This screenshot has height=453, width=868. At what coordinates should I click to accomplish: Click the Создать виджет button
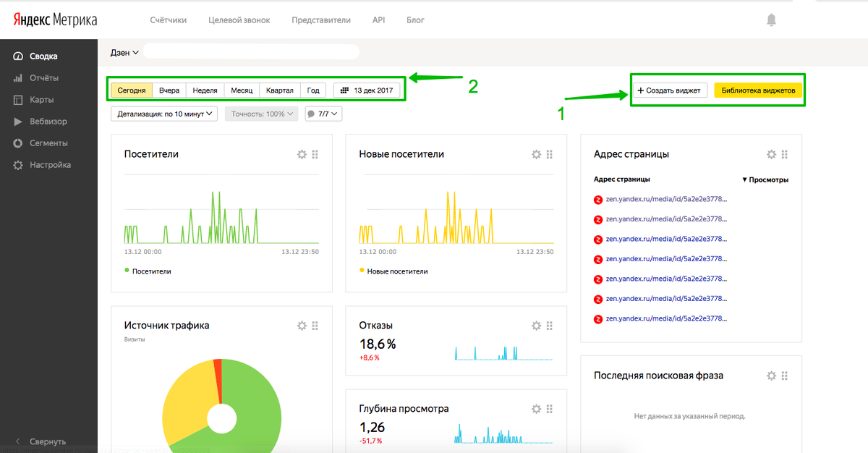pos(670,90)
